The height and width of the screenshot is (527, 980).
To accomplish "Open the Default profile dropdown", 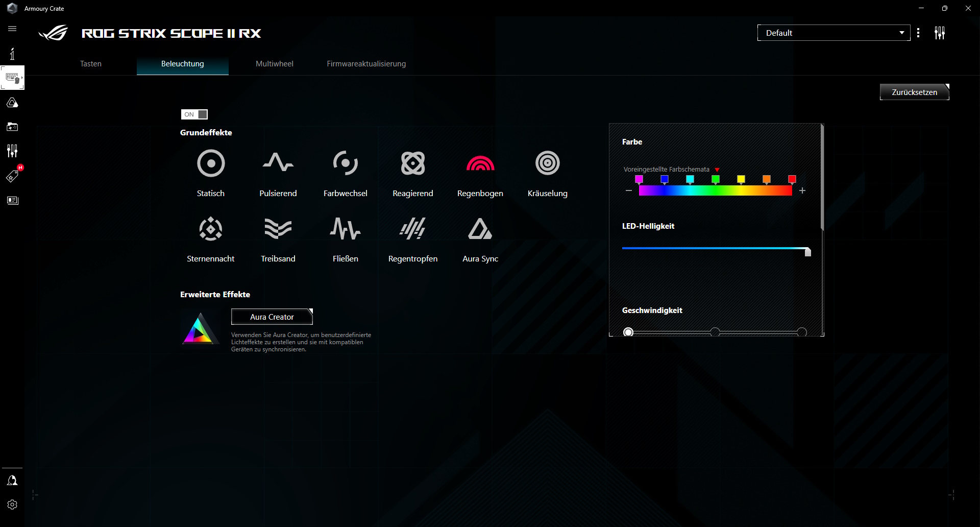I will [x=833, y=32].
